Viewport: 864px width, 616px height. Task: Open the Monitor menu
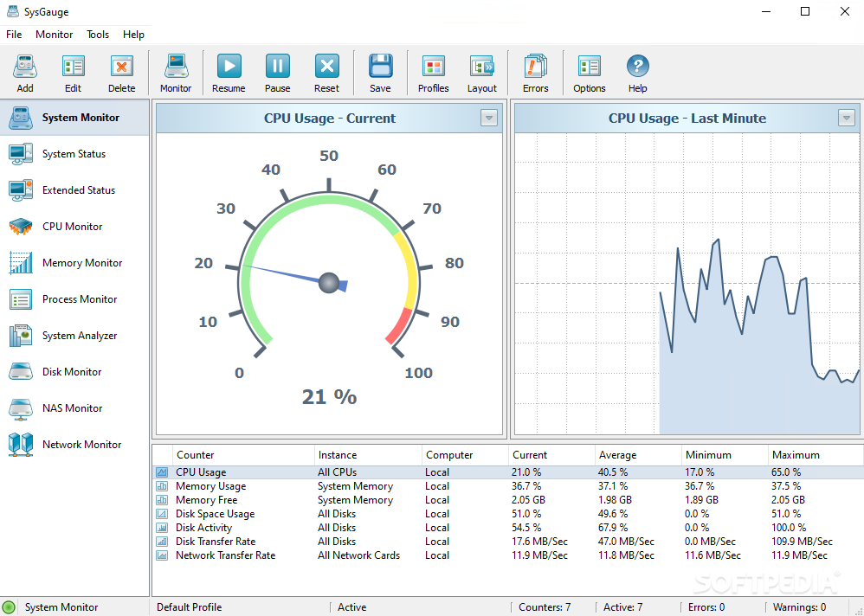click(55, 35)
